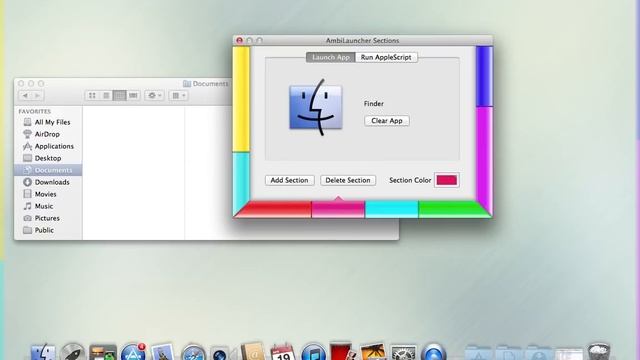
Task: Open Pictures in Finder sidebar
Action: click(x=48, y=218)
